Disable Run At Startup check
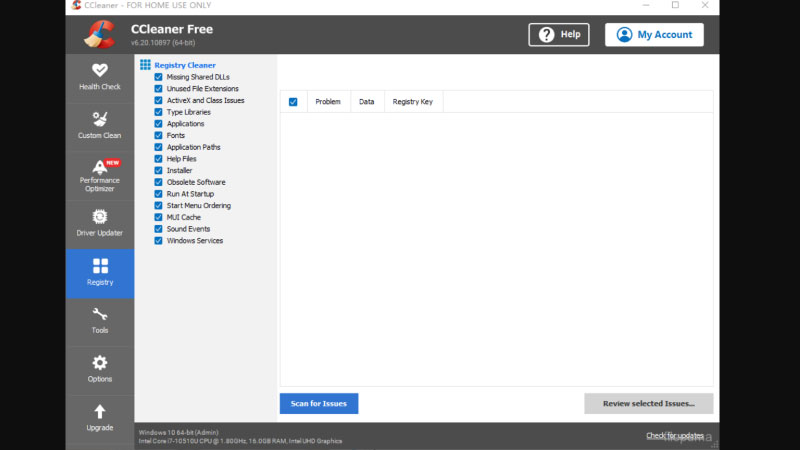This screenshot has width=800, height=450. pyautogui.click(x=158, y=194)
